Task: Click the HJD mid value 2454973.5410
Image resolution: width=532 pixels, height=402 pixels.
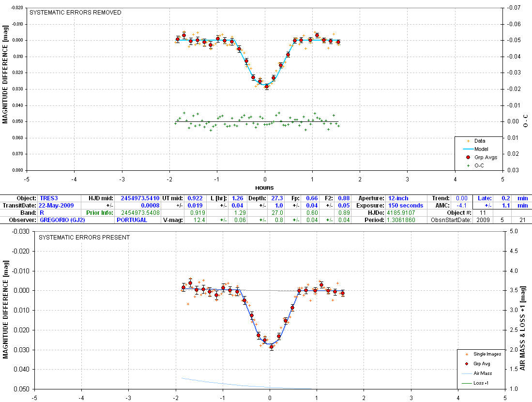Action: pos(140,198)
